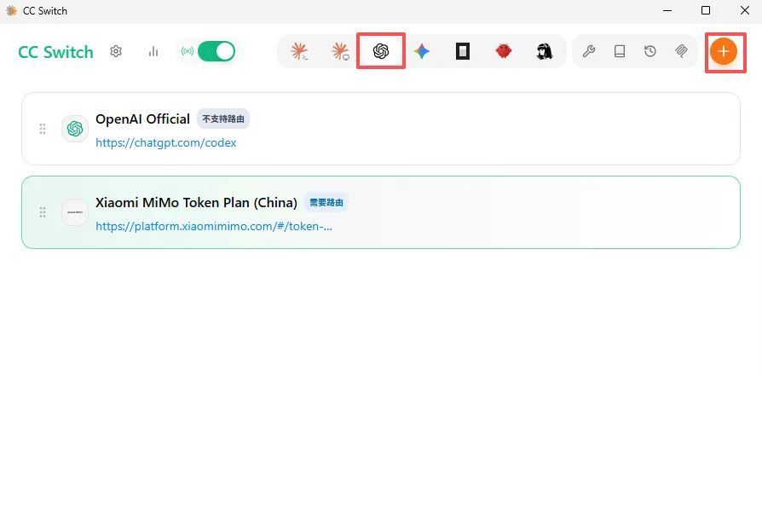Open the usage statistics bar chart icon
The width and height of the screenshot is (762, 532).
pyautogui.click(x=153, y=51)
